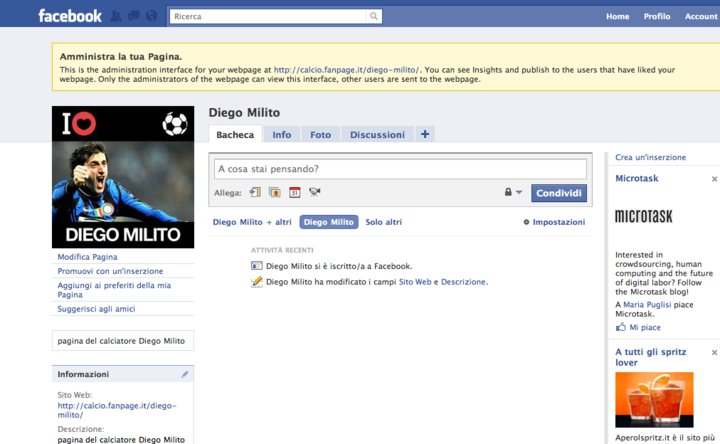Click Crea un'inserzione link
The height and width of the screenshot is (444, 720).
651,157
